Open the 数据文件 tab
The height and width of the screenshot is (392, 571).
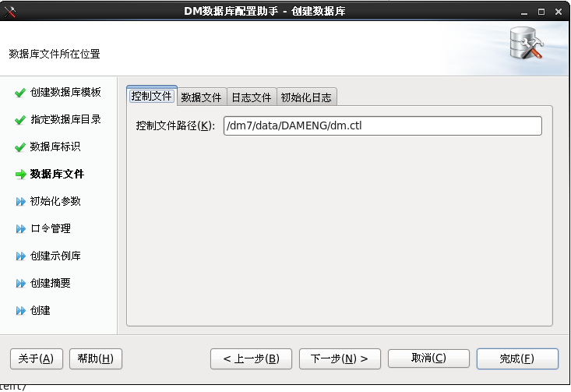click(202, 97)
